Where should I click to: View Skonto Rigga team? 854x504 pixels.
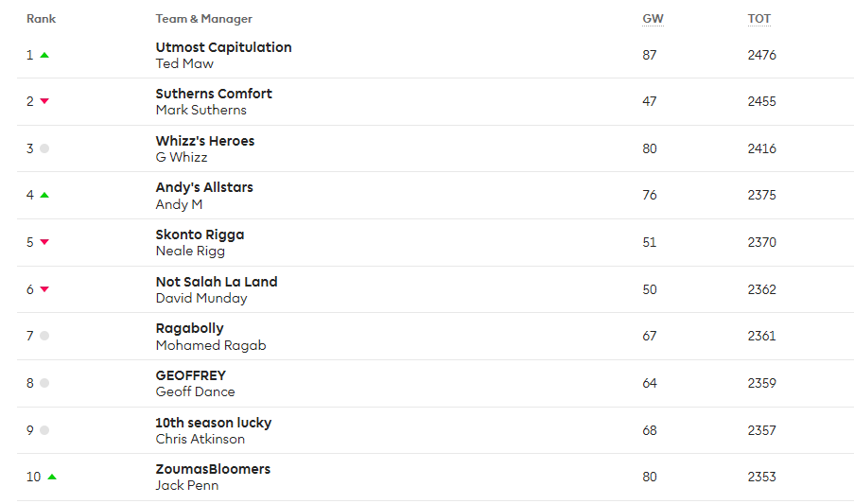point(200,235)
